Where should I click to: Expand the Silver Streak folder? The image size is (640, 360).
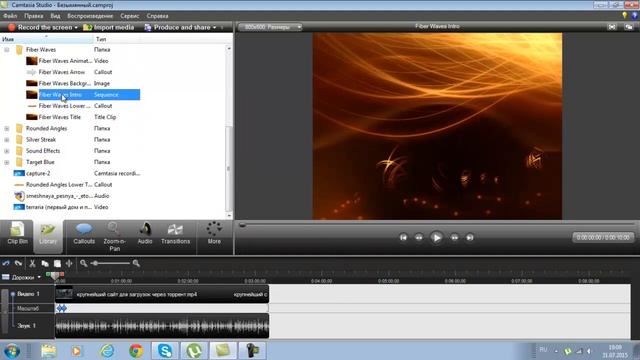coord(7,140)
